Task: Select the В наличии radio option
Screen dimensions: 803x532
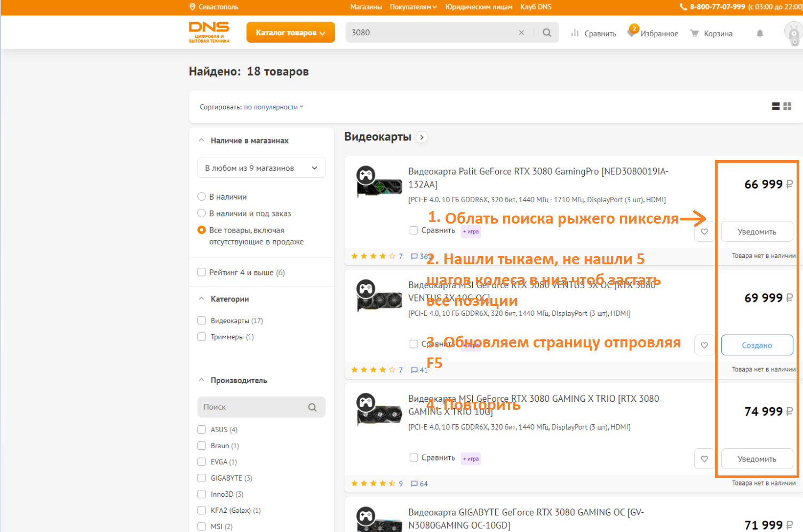Action: [202, 196]
